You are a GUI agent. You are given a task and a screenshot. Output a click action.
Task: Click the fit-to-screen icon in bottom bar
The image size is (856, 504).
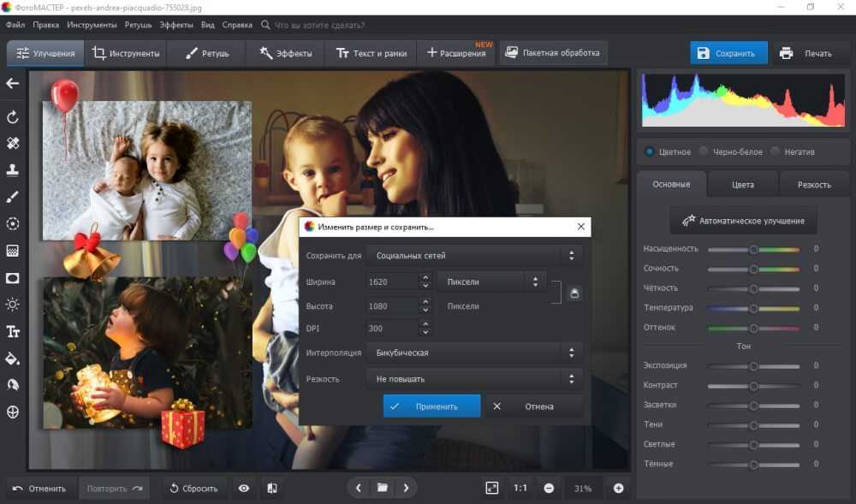[491, 488]
